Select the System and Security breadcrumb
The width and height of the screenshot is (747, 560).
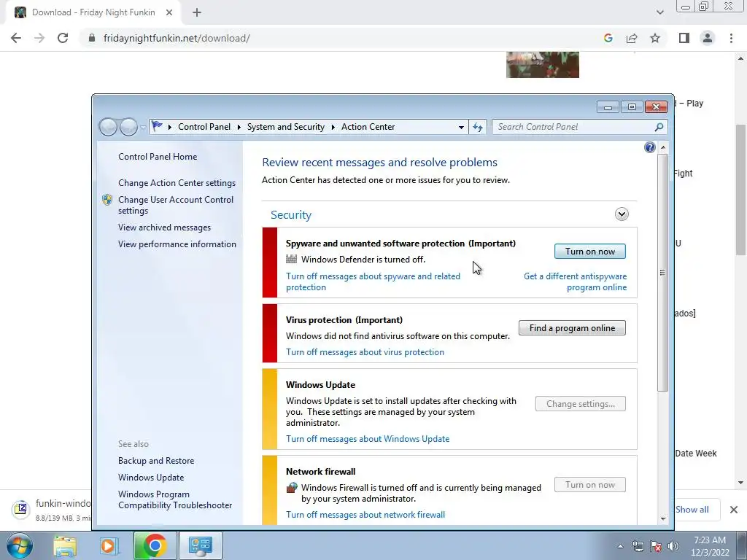tap(285, 127)
